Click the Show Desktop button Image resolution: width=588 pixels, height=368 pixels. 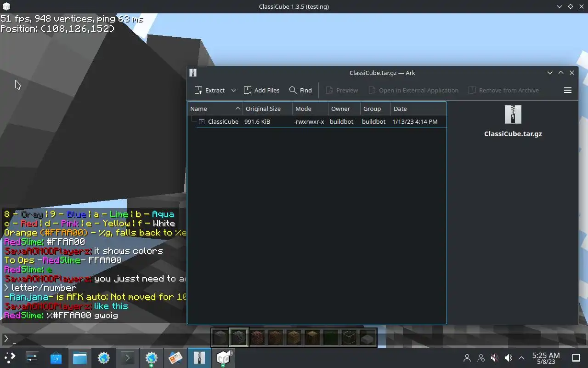click(576, 358)
